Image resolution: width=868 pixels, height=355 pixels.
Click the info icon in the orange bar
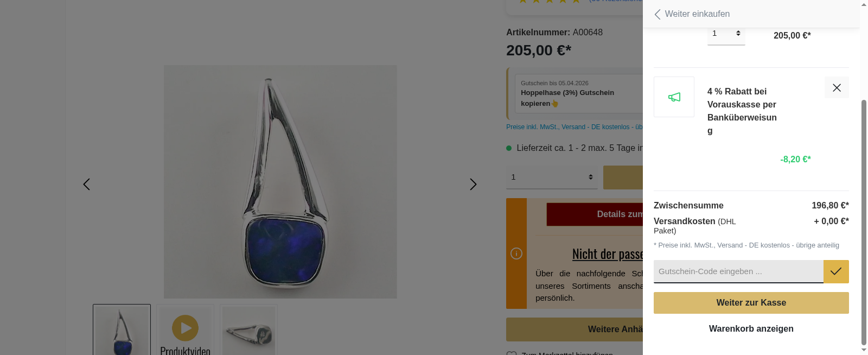[516, 253]
